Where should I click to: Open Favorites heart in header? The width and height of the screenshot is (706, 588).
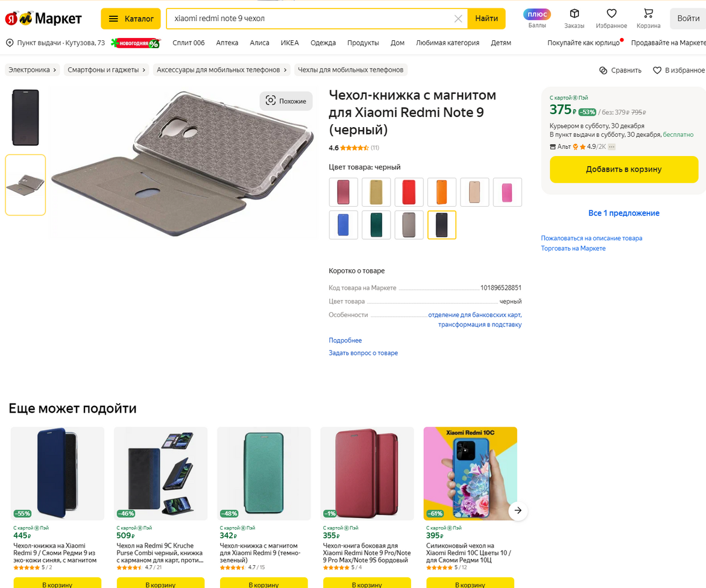[x=611, y=14]
